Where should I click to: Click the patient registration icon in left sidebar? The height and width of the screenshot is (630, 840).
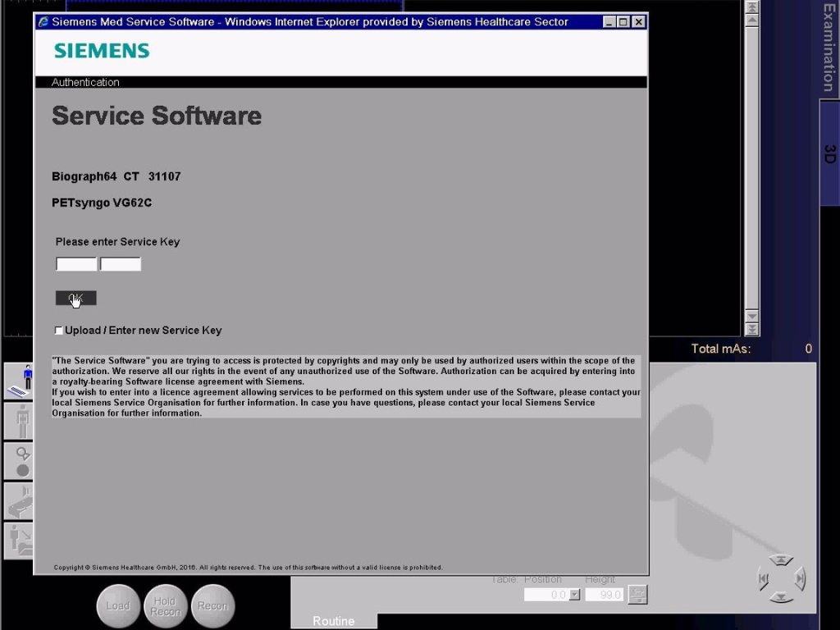pyautogui.click(x=19, y=381)
